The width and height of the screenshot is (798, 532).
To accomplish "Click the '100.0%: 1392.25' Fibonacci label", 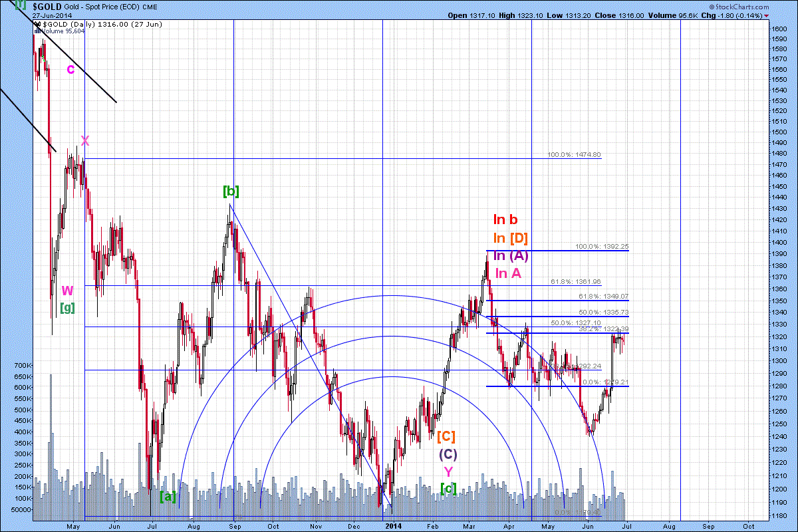I will click(x=602, y=247).
